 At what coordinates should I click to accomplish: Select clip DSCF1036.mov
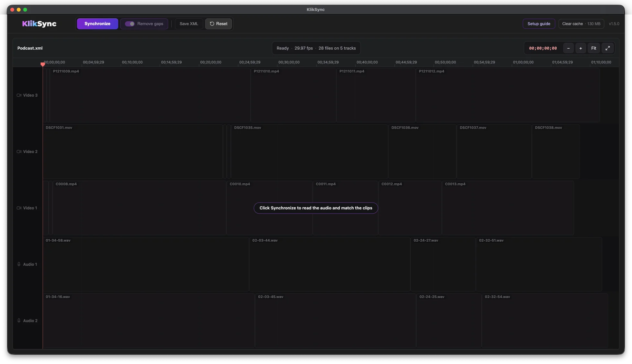point(422,152)
